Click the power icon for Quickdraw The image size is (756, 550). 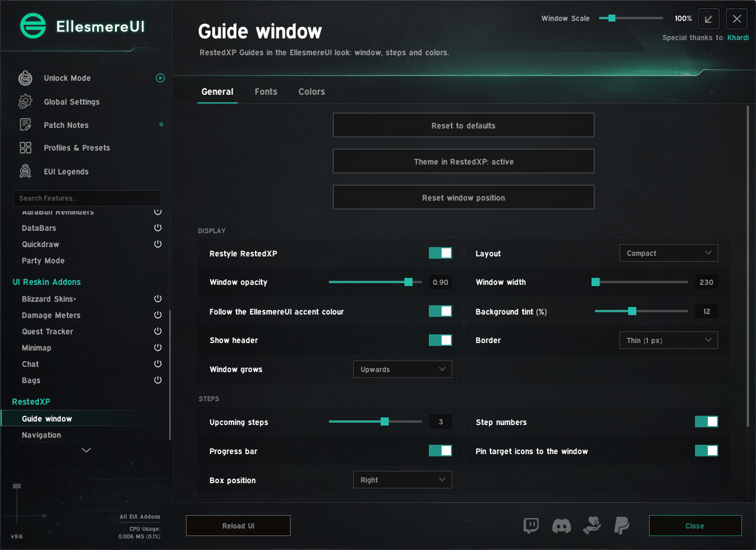click(x=158, y=244)
